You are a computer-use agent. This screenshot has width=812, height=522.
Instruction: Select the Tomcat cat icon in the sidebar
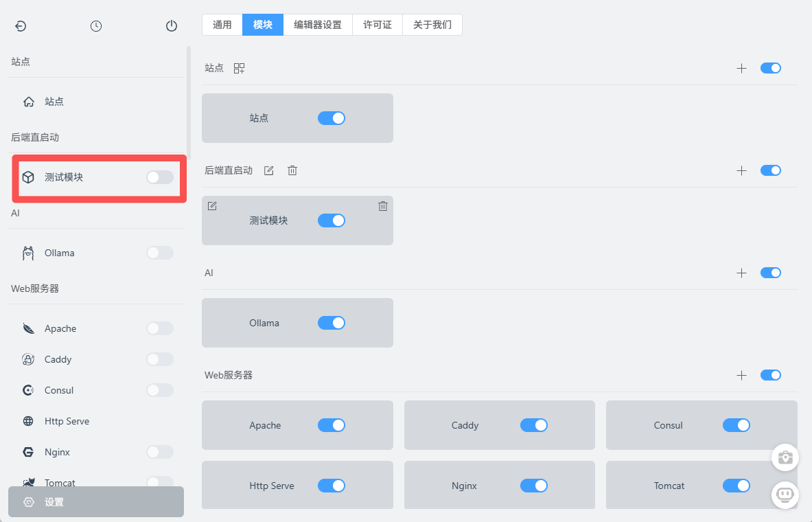(x=28, y=482)
